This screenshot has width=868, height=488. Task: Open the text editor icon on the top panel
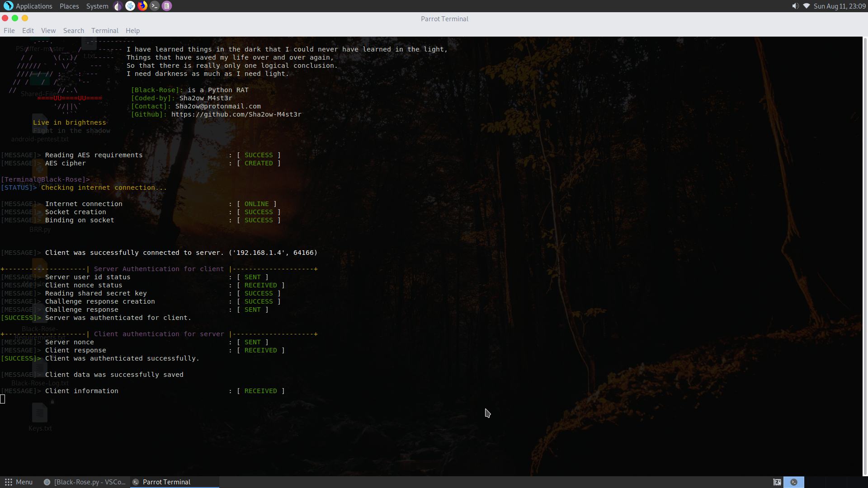click(x=166, y=6)
